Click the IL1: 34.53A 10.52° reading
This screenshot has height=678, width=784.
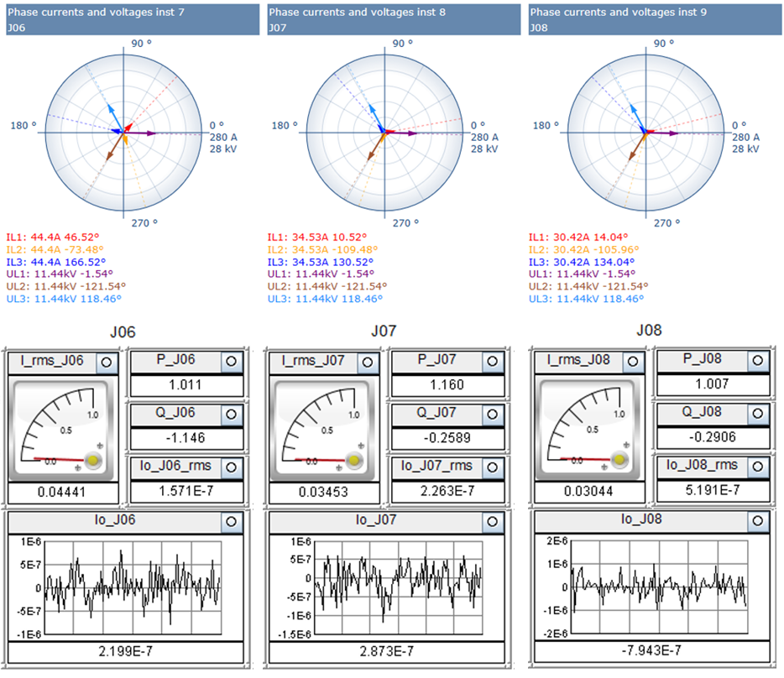317,237
